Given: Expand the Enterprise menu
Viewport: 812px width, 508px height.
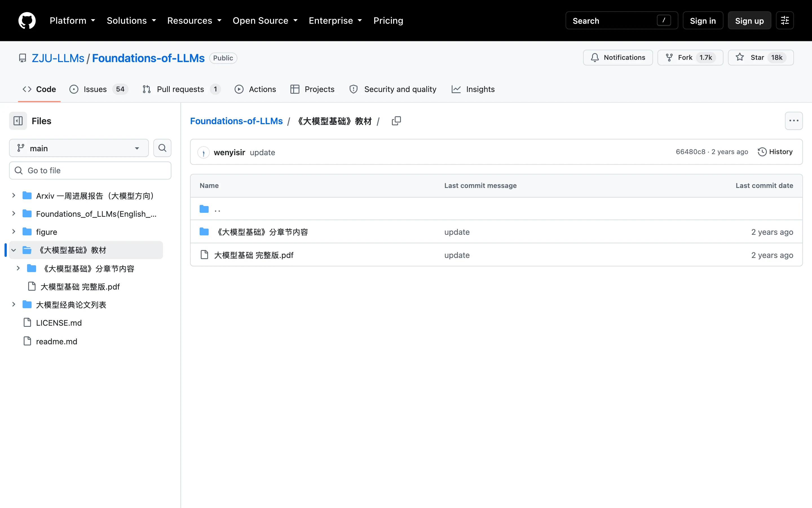Looking at the screenshot, I should pos(335,21).
